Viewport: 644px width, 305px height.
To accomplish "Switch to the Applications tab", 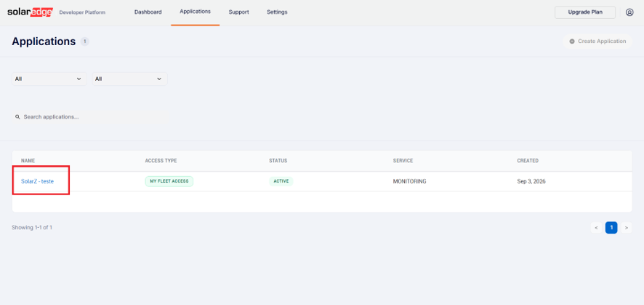I will 195,12.
